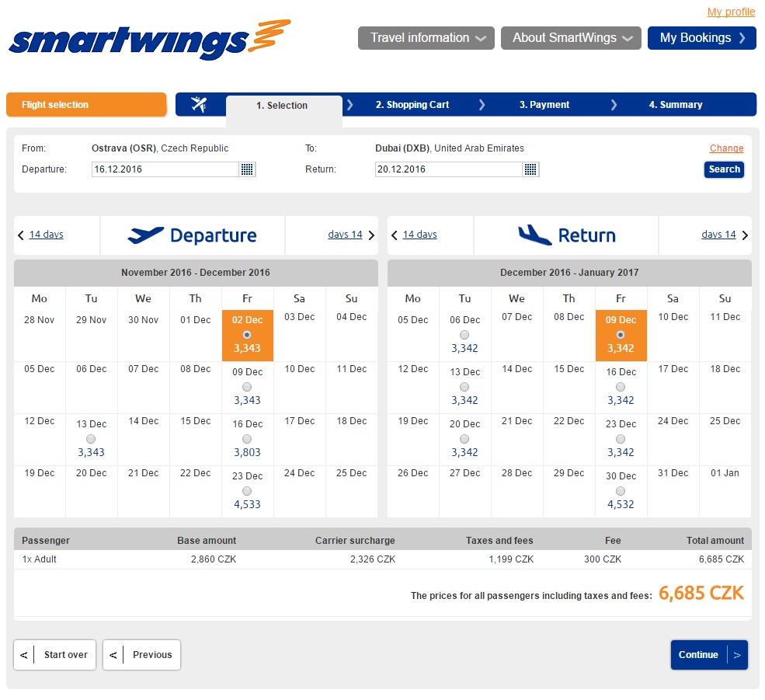Viewport: 765px width, 700px height.
Task: Switch to the 2. Shopping Cart step
Action: 412,105
